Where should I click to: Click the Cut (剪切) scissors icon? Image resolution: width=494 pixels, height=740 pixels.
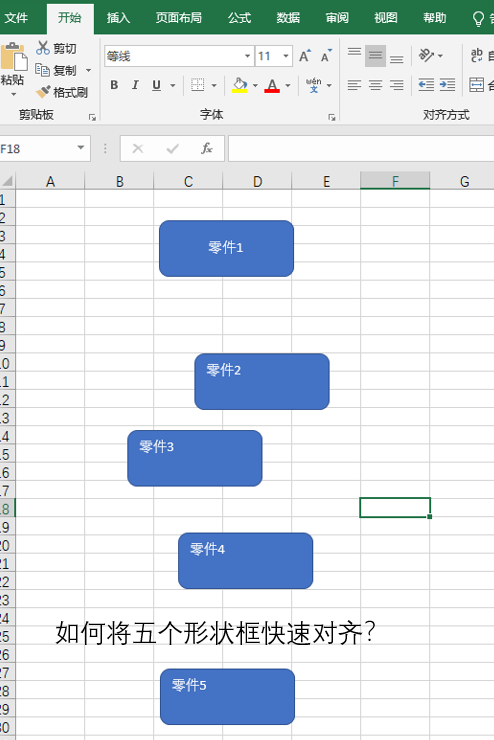(42, 48)
